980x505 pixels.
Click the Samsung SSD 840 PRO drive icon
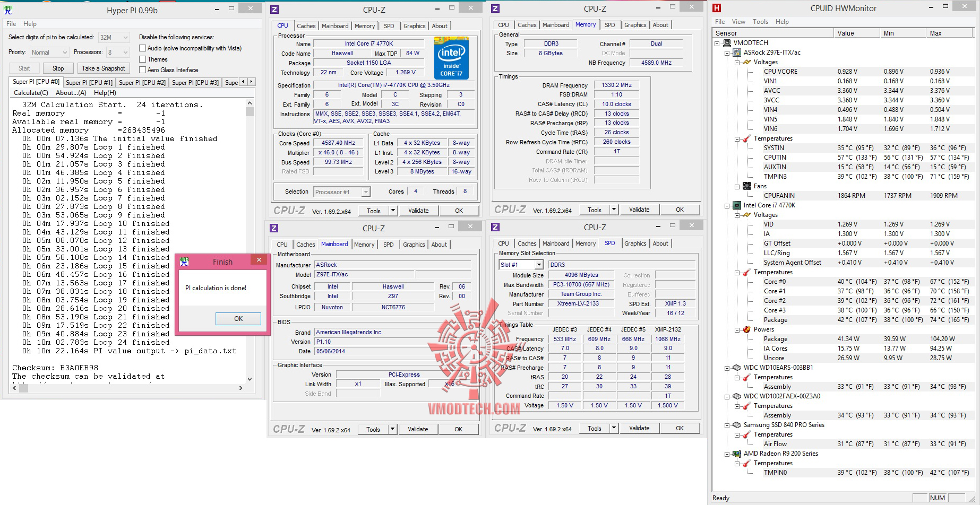pos(737,425)
